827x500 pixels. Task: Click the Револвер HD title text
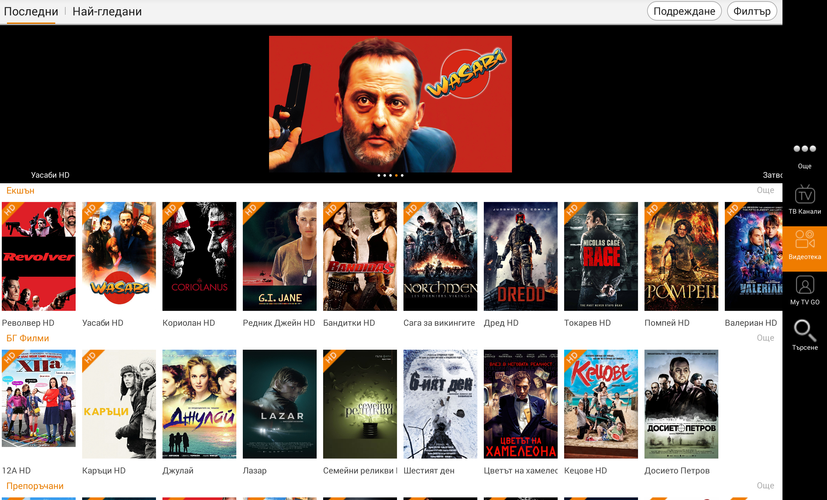(x=28, y=323)
